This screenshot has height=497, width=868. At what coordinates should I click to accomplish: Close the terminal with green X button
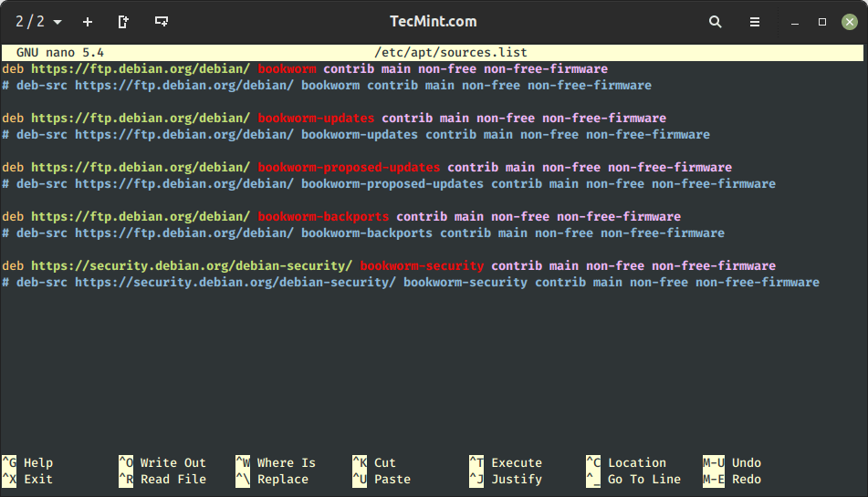coord(849,22)
